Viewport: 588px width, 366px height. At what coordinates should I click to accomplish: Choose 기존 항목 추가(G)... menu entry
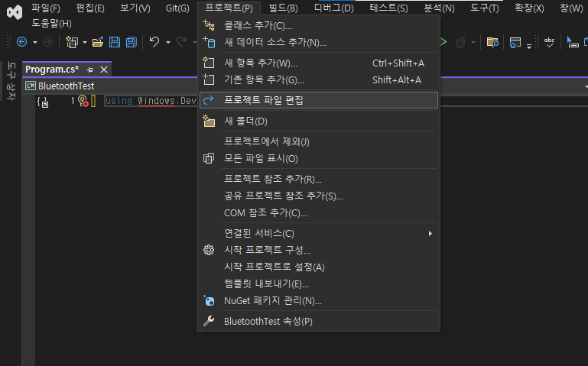click(319, 79)
